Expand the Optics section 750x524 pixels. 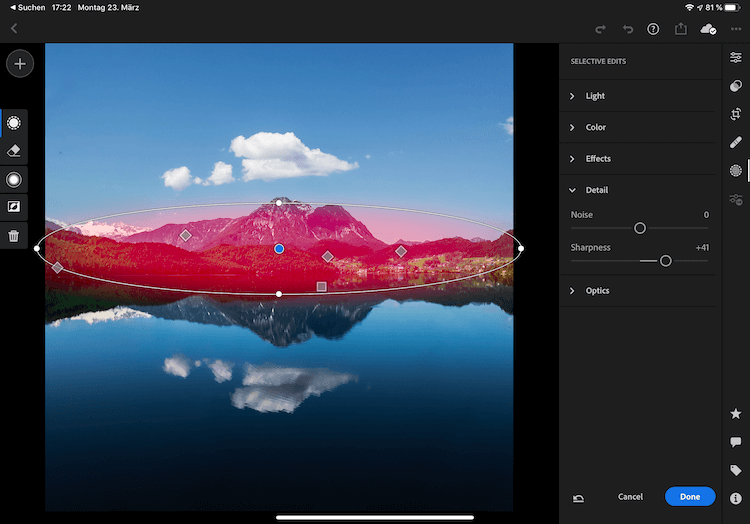pos(638,291)
